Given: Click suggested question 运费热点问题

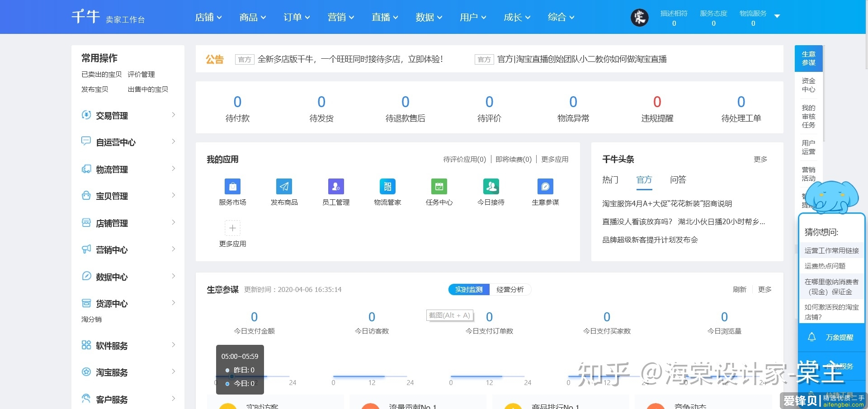Looking at the screenshot, I should coord(825,266).
